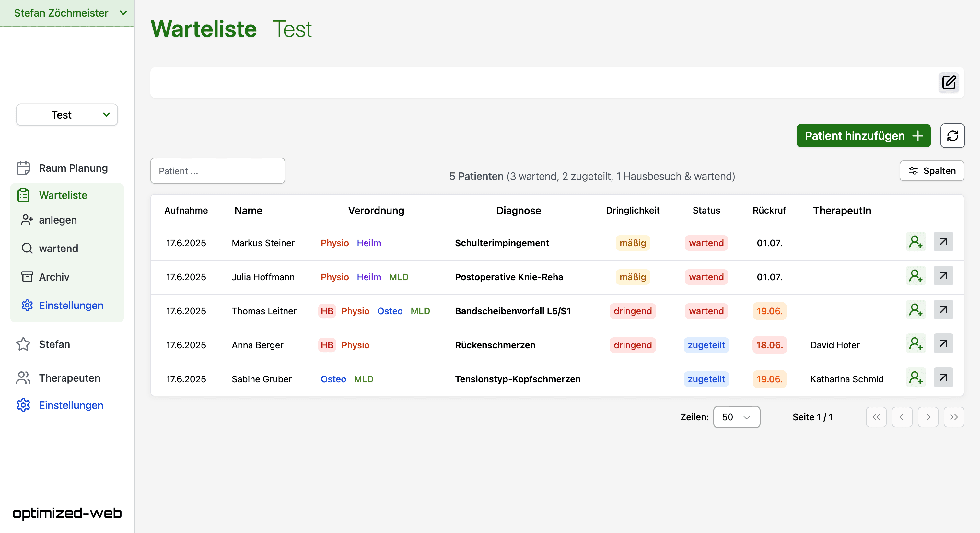The height and width of the screenshot is (533, 980).
Task: Sort by the Dringlichkeit column header
Action: (x=632, y=210)
